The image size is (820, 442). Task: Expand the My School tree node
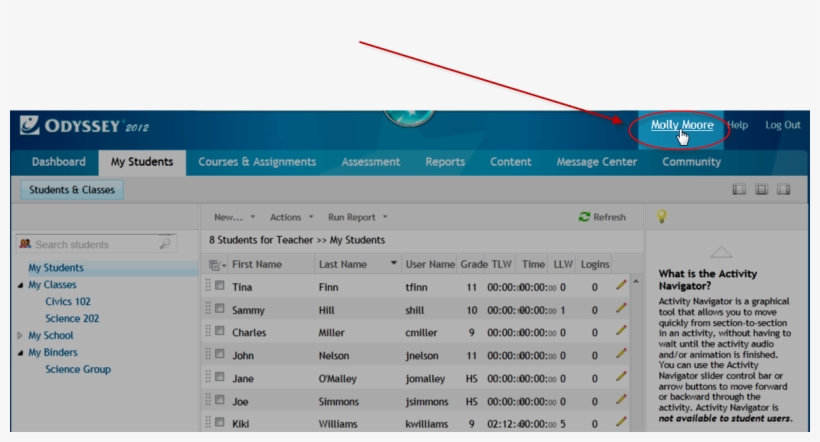point(20,335)
